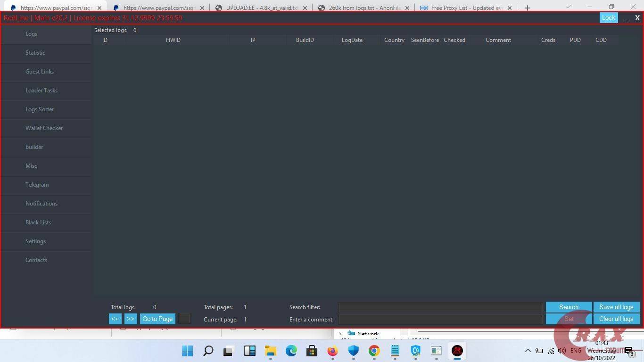Viewport: 644px width, 362px height.
Task: Select the RedLine app icon on the taskbar
Action: click(x=457, y=351)
